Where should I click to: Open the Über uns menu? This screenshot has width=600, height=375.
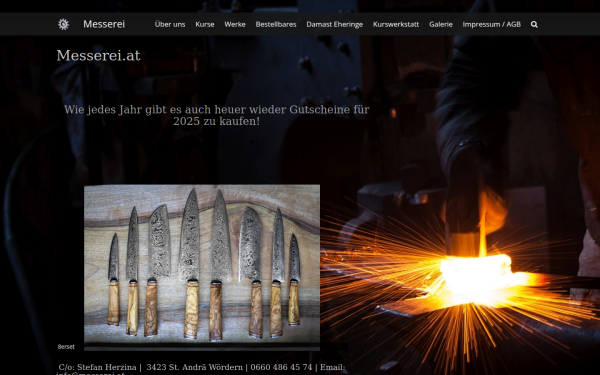pyautogui.click(x=170, y=24)
